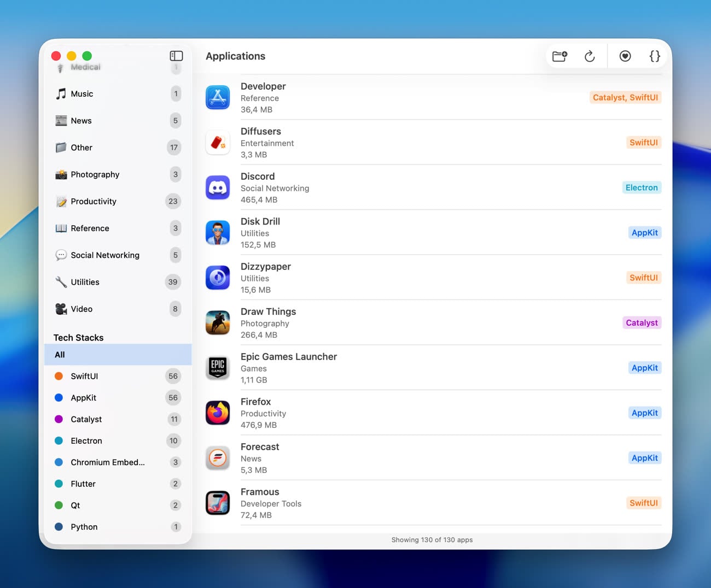The image size is (711, 588).
Task: Open the Social Networking category
Action: [104, 255]
